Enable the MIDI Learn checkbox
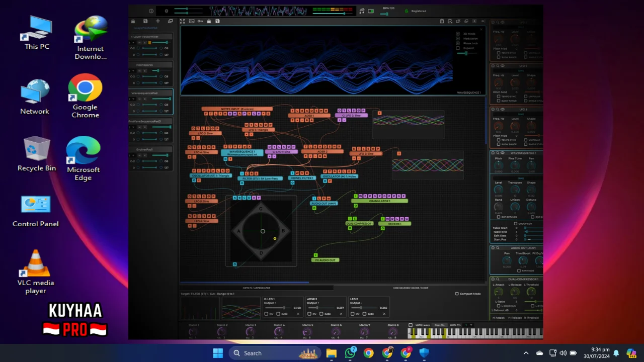 coord(411,325)
